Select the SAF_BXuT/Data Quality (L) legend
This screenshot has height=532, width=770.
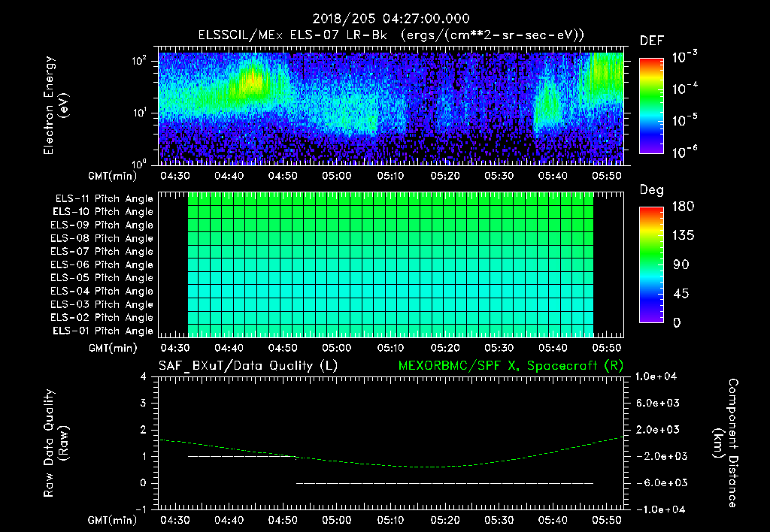click(248, 366)
